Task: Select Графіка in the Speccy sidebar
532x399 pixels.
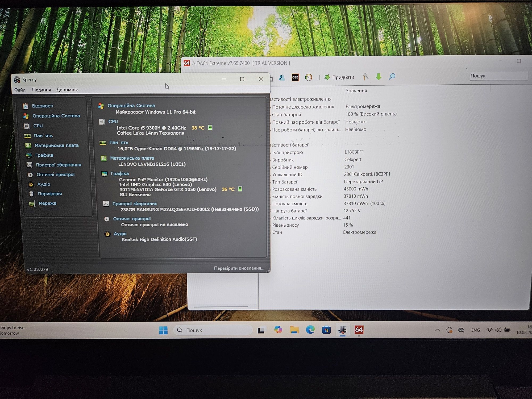Action: coord(44,155)
